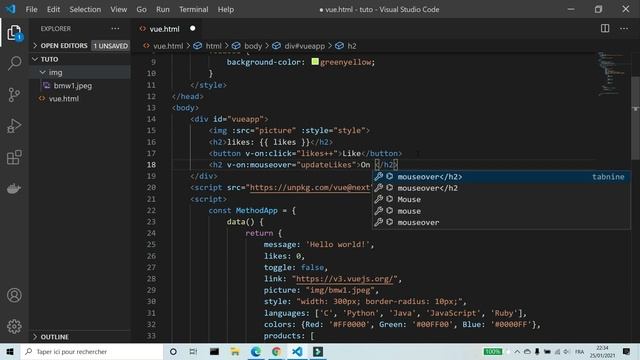Click the taskbar search box
The width and height of the screenshot is (640, 360).
pyautogui.click(x=92, y=351)
